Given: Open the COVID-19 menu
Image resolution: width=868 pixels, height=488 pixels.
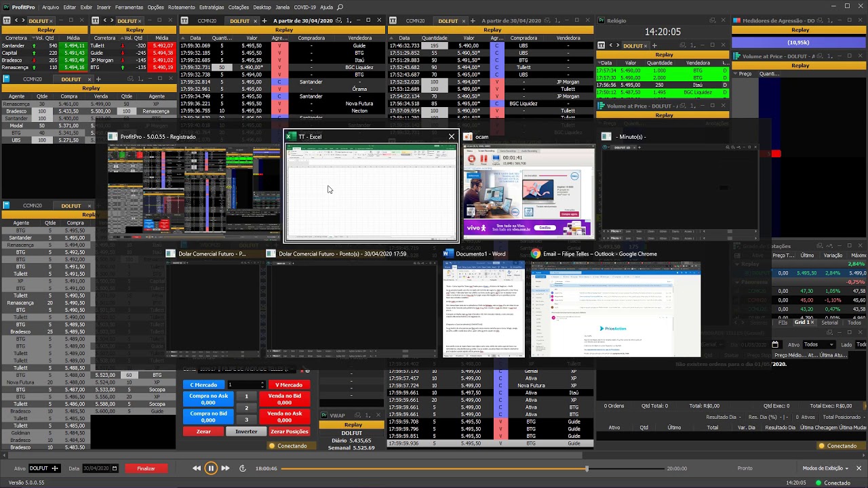Looking at the screenshot, I should 304,7.
